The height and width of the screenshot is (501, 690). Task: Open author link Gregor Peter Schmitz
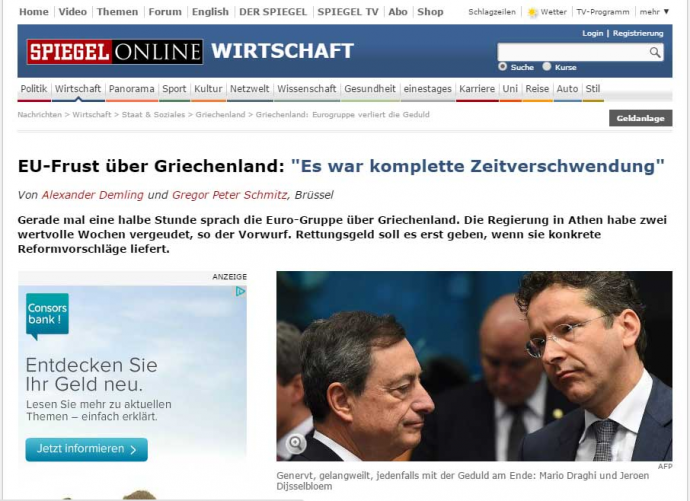[231, 195]
